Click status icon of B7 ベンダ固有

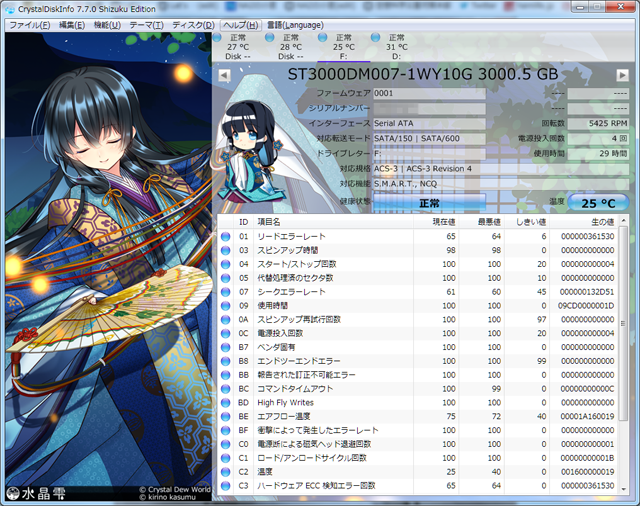[x=225, y=348]
